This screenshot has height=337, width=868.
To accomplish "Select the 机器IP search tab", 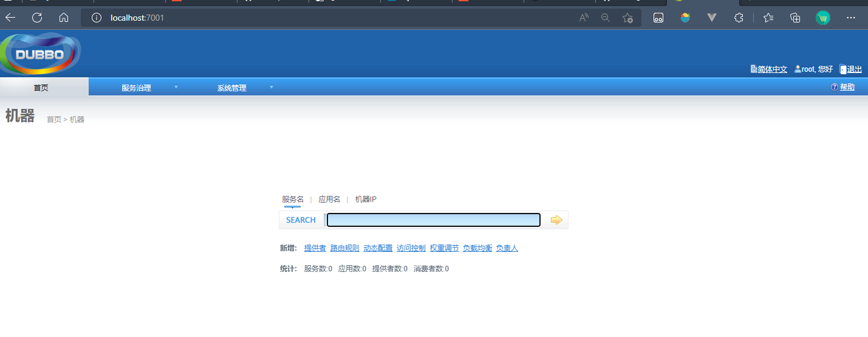I will tap(366, 200).
